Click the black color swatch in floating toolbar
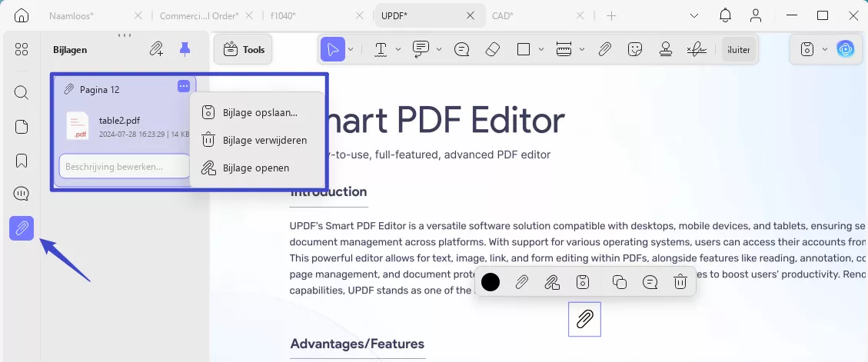The height and width of the screenshot is (362, 868). coord(491,282)
